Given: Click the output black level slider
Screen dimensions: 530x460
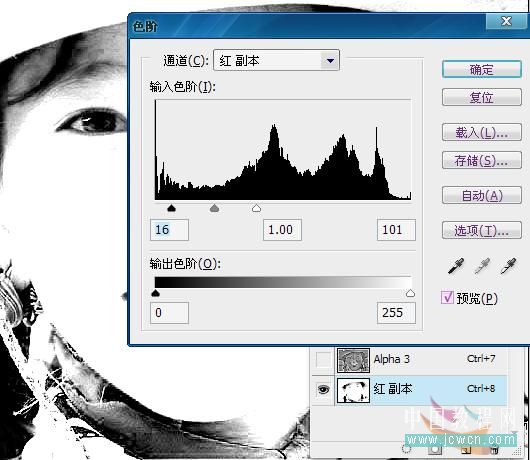Looking at the screenshot, I should [x=155, y=293].
